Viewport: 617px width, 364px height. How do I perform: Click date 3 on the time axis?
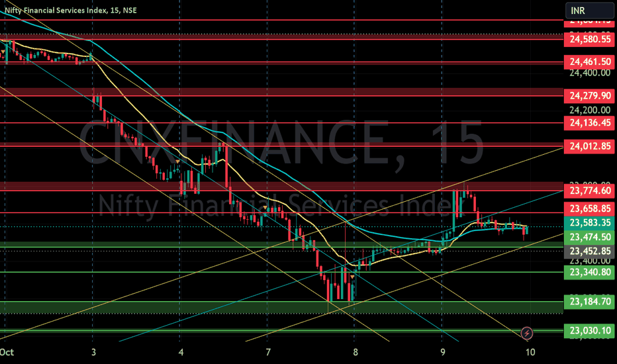point(93,352)
